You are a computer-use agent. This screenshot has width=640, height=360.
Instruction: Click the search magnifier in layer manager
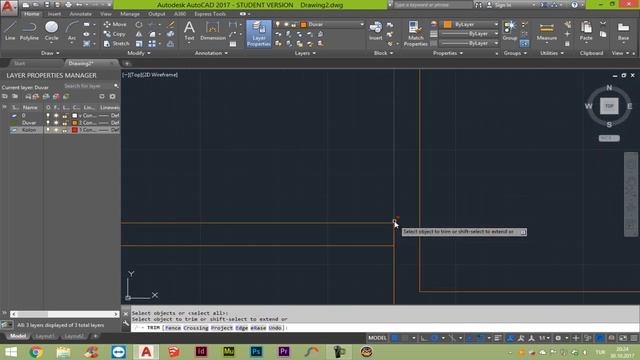(116, 86)
